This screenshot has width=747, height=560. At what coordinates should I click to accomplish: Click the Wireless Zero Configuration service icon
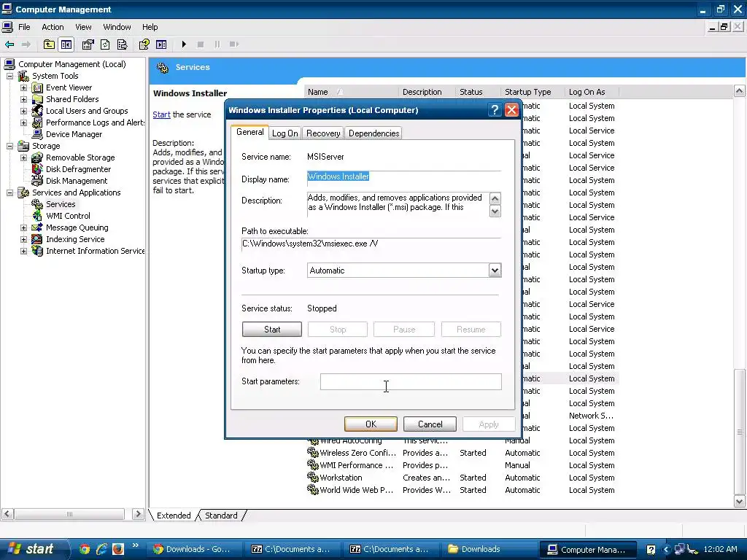312,452
